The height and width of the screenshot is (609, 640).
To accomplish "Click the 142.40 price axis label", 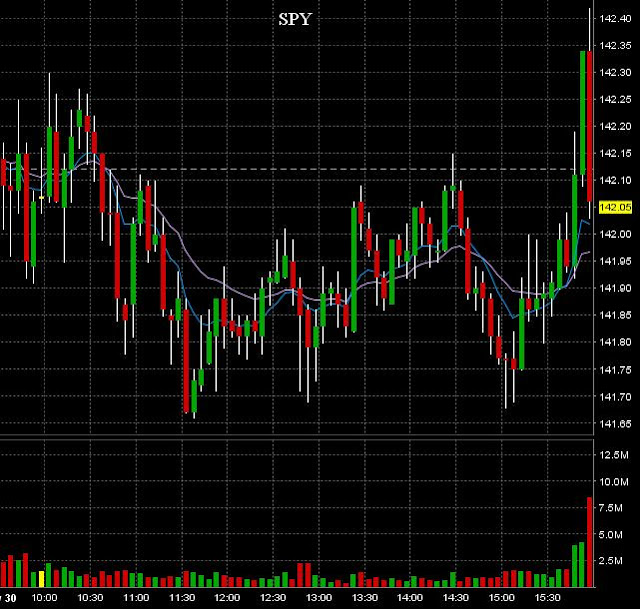I will click(x=615, y=18).
